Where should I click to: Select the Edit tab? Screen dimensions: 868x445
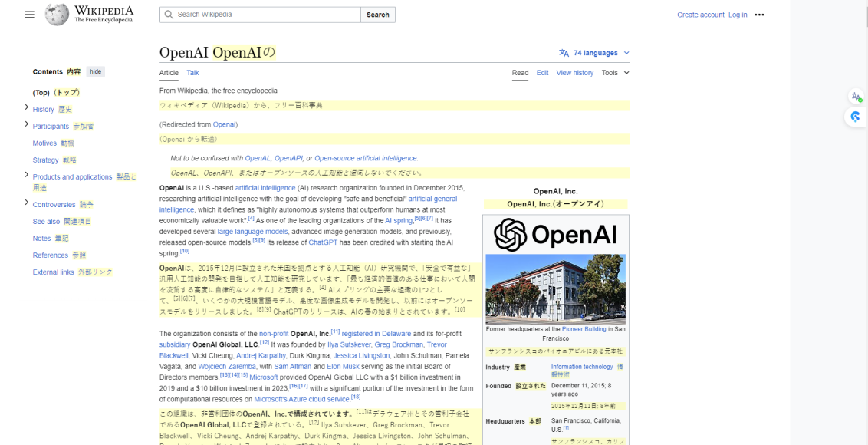(x=543, y=73)
